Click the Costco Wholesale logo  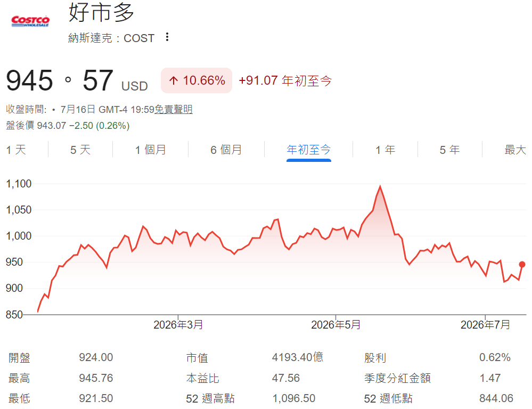coord(30,21)
